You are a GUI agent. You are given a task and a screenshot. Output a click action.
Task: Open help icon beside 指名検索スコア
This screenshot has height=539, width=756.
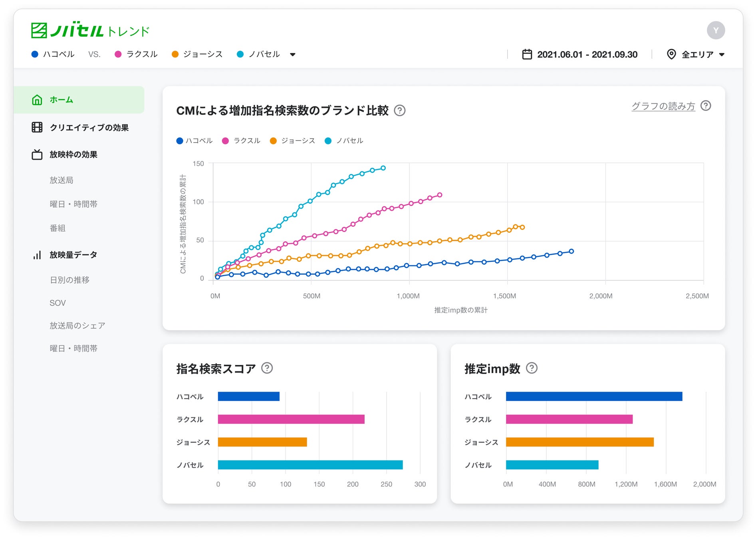tap(267, 368)
